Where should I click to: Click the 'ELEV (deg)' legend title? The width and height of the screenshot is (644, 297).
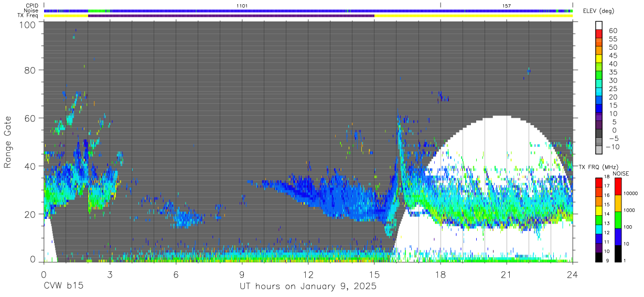(x=598, y=11)
